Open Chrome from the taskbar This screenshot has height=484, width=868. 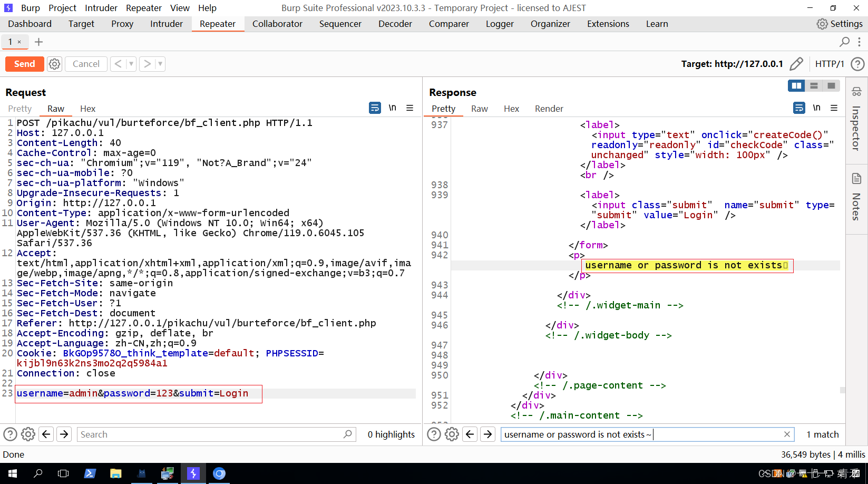pos(219,473)
